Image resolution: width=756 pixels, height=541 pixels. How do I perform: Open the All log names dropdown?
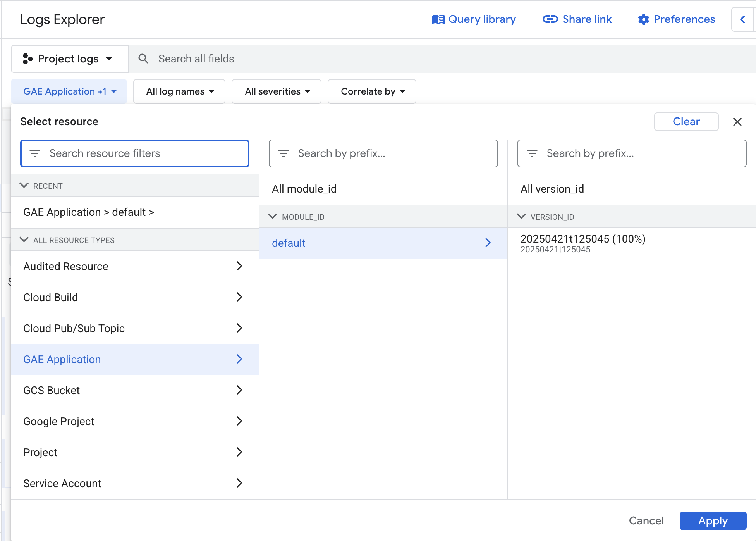point(179,91)
